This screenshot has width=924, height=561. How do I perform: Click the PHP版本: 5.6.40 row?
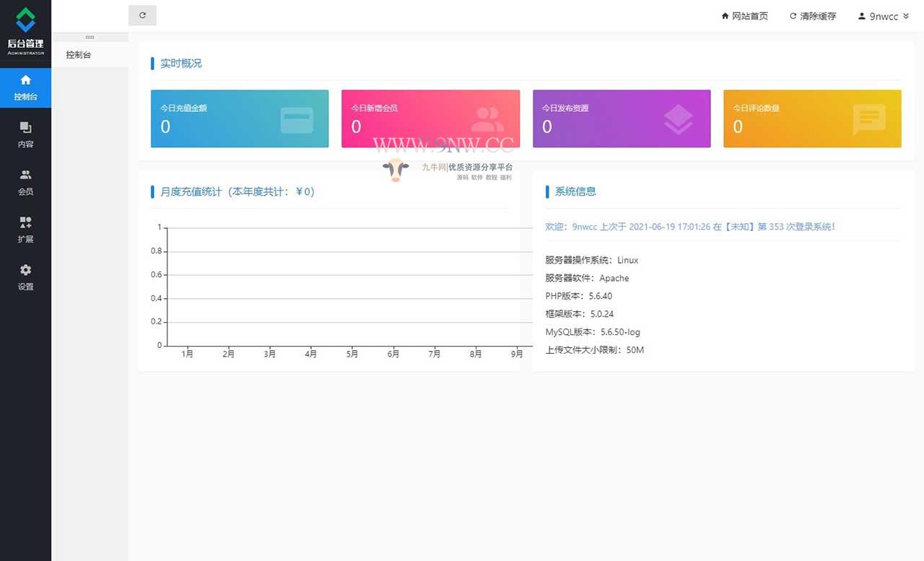[x=579, y=296]
